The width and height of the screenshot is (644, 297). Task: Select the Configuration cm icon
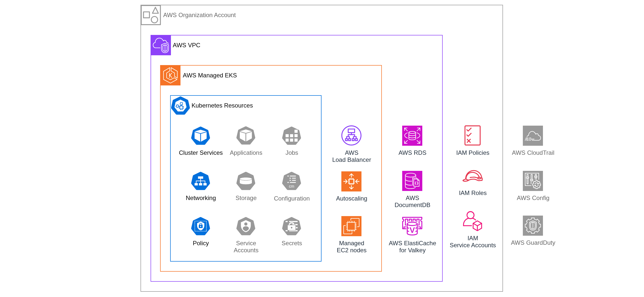point(292,181)
